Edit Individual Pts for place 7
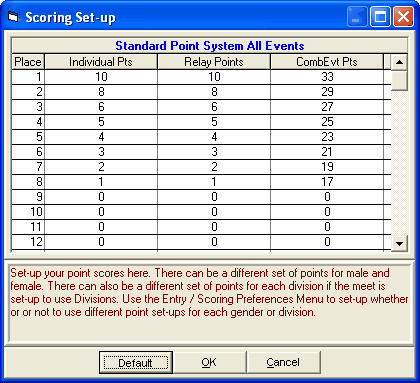 point(101,167)
